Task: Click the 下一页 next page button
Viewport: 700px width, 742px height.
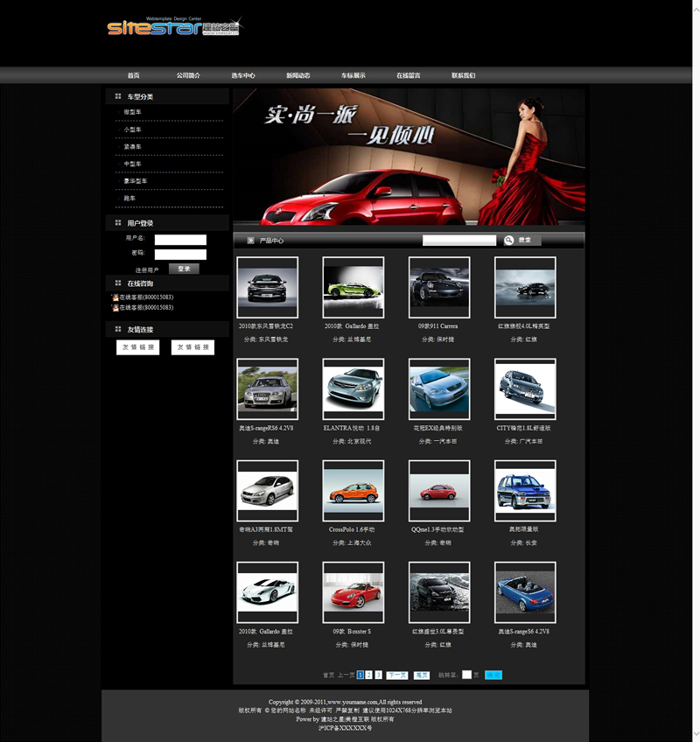Action: coord(396,675)
